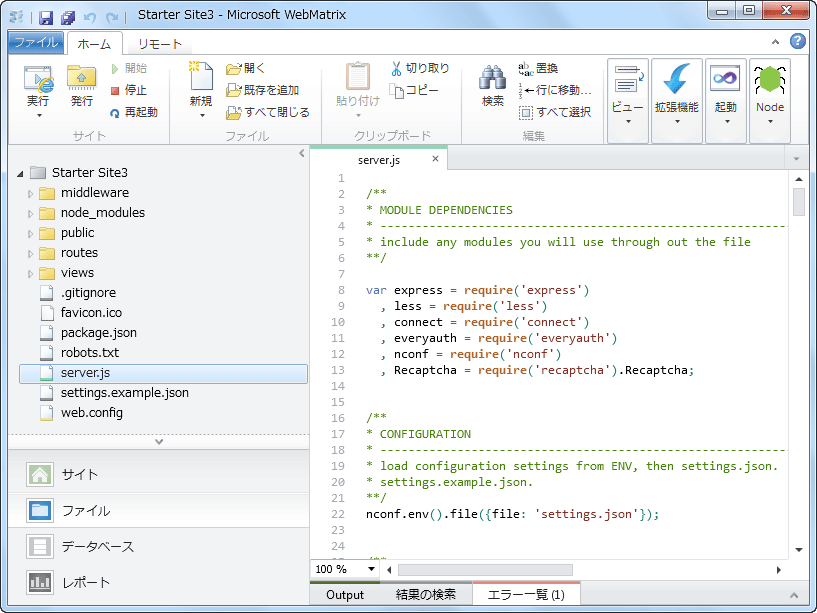The width and height of the screenshot is (817, 613).
Task: Open the ファイル application menu tab
Action: click(36, 43)
